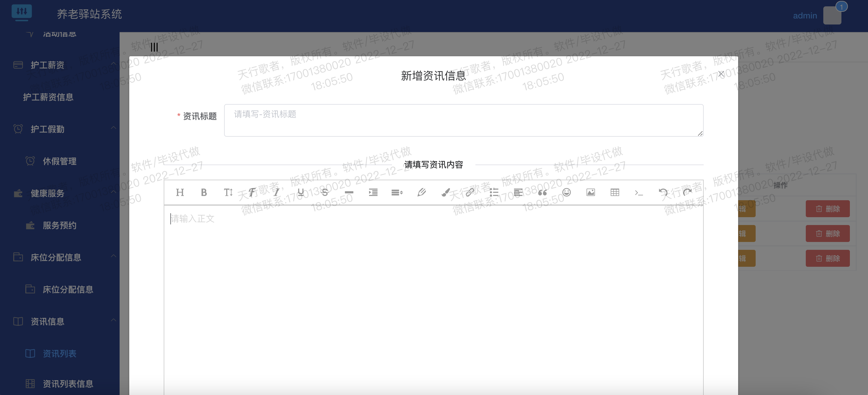Toggle underline formatting
Screen dimensions: 868x395
[x=300, y=192]
